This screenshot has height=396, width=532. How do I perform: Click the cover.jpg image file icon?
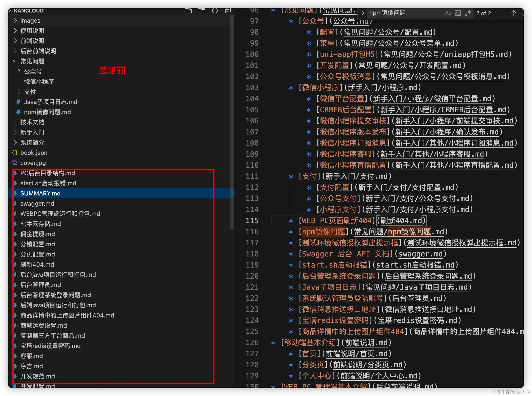[15, 163]
